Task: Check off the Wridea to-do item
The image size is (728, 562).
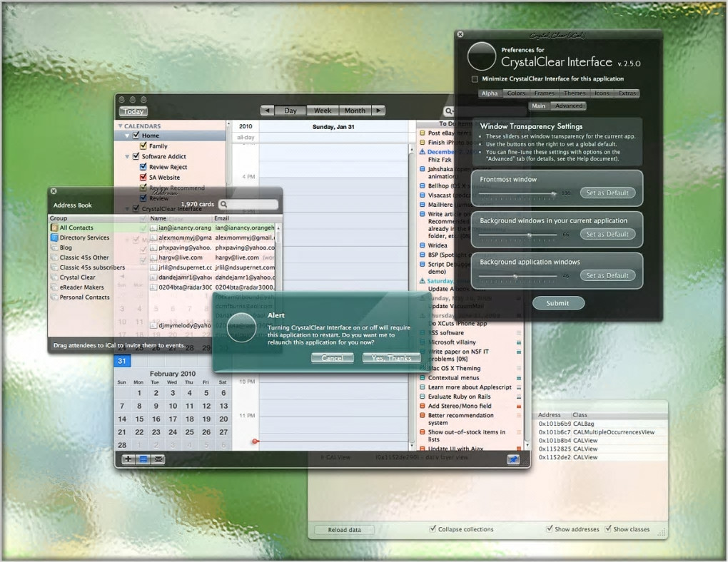Action: tap(422, 245)
